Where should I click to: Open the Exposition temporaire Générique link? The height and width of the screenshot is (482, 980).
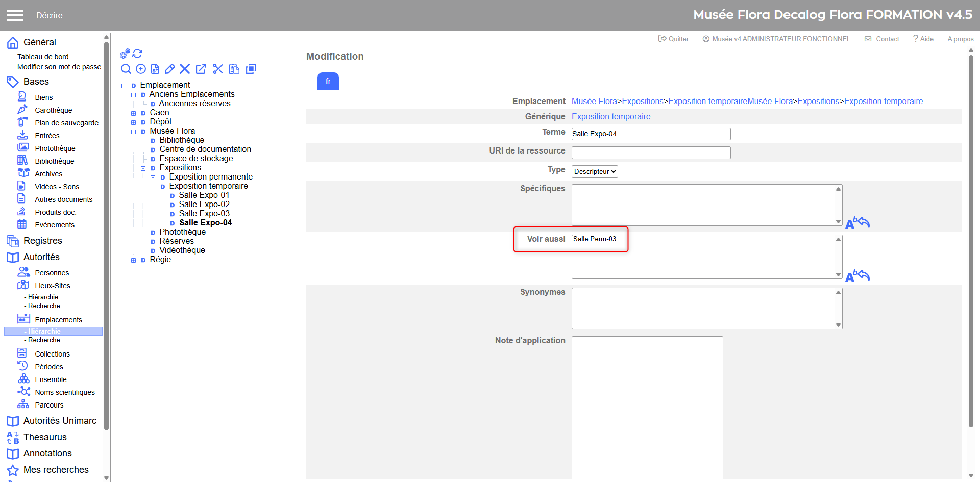[611, 116]
